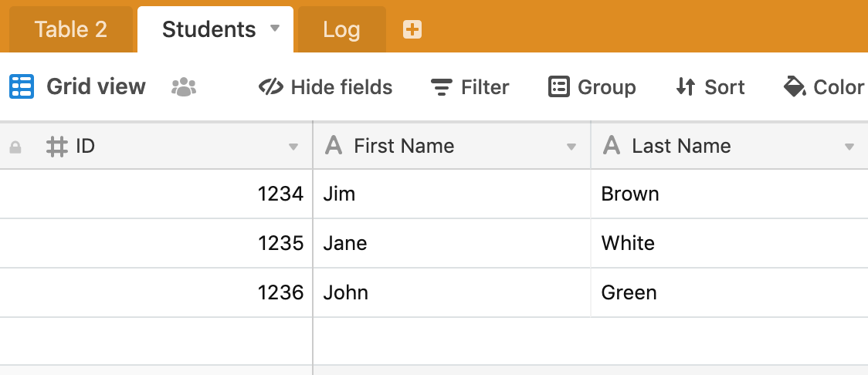Click the text type icon beside Last Name

point(611,146)
